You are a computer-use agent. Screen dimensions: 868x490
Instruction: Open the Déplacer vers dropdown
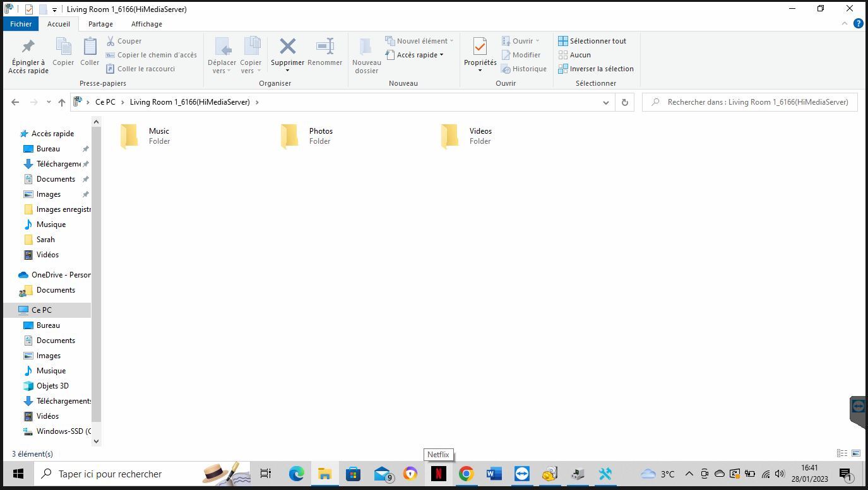(222, 55)
